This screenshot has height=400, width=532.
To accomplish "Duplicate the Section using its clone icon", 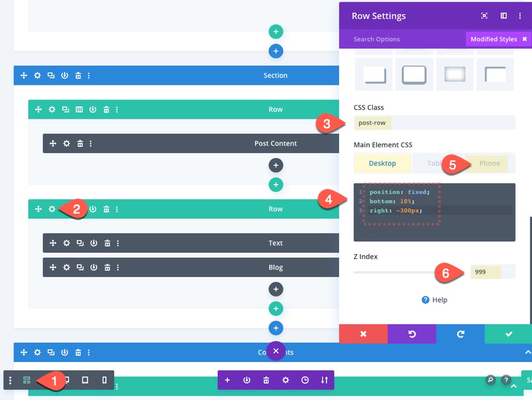I will tap(51, 76).
